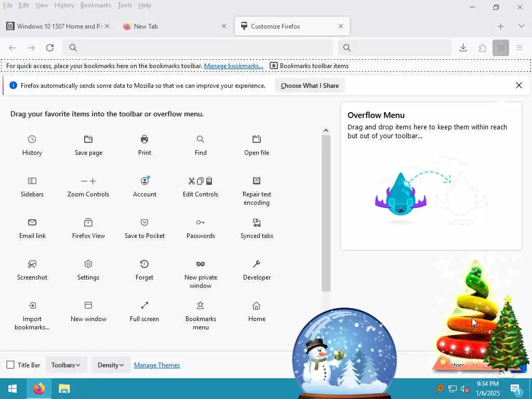Click the muted volume tray icon
This screenshot has height=399, width=532.
(465, 389)
